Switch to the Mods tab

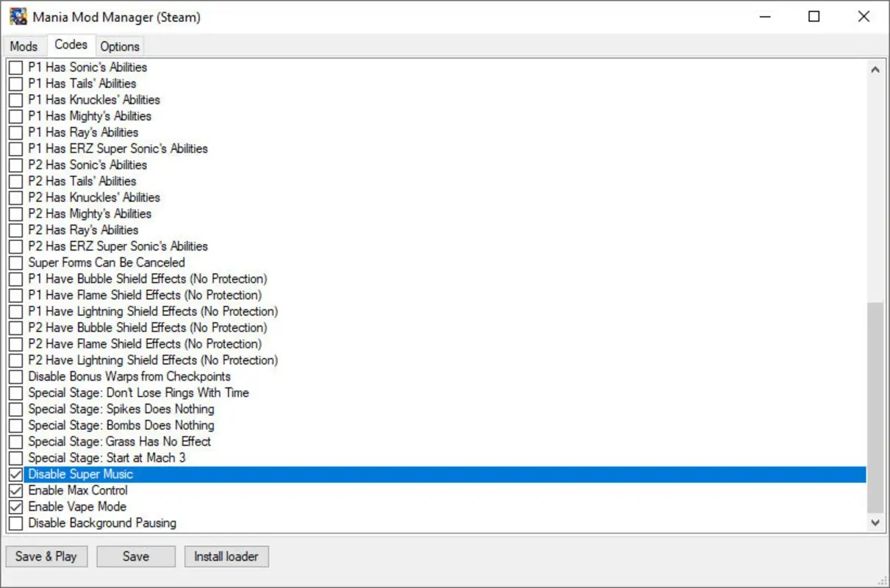[x=24, y=46]
